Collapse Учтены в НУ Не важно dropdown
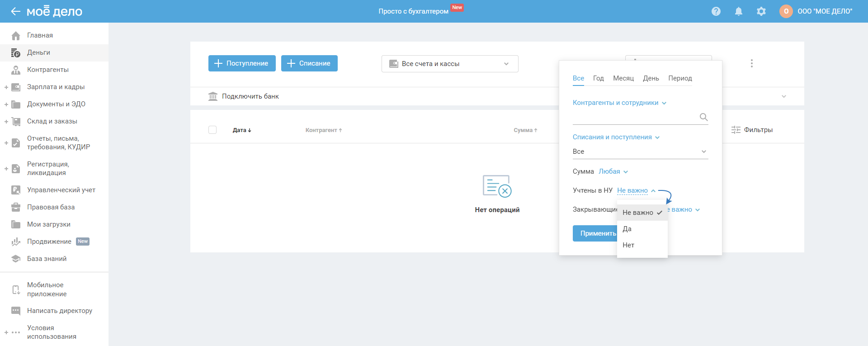 [637, 190]
